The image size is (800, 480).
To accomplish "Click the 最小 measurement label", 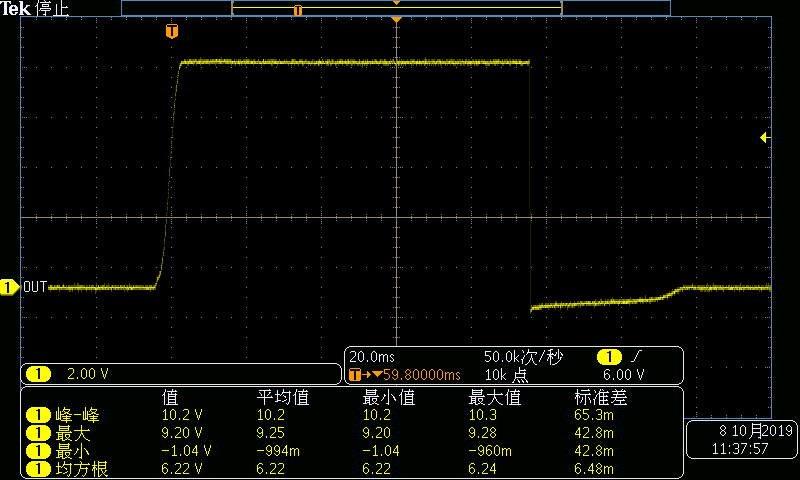I will tap(73, 451).
